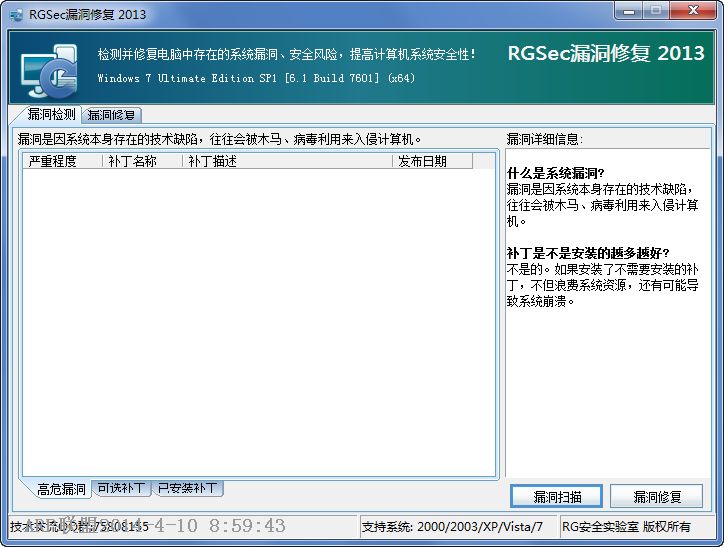Switch to the 漏洞检测 tab
This screenshot has height=547, width=724.
pos(51,114)
